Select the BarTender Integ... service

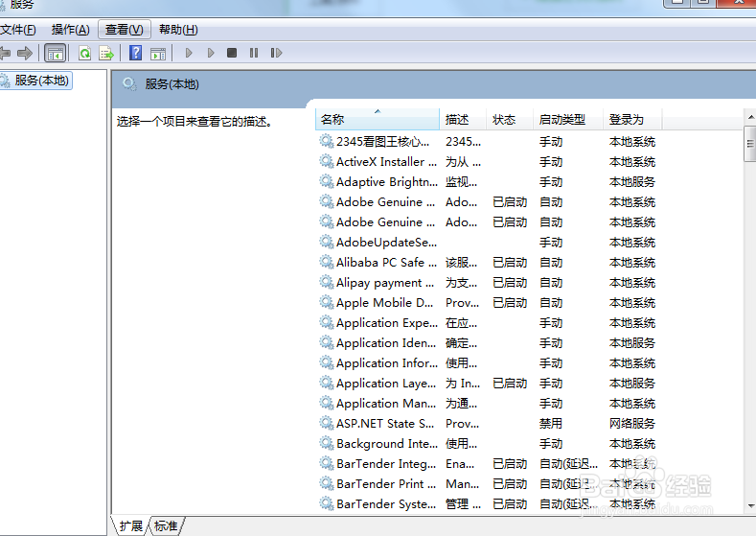(x=487, y=464)
